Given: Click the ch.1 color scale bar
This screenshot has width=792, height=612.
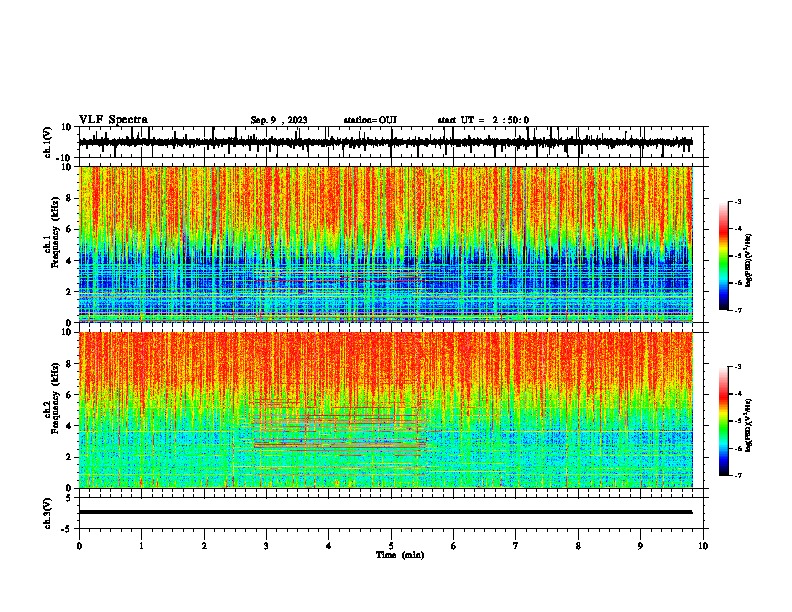Looking at the screenshot, I should click(724, 256).
